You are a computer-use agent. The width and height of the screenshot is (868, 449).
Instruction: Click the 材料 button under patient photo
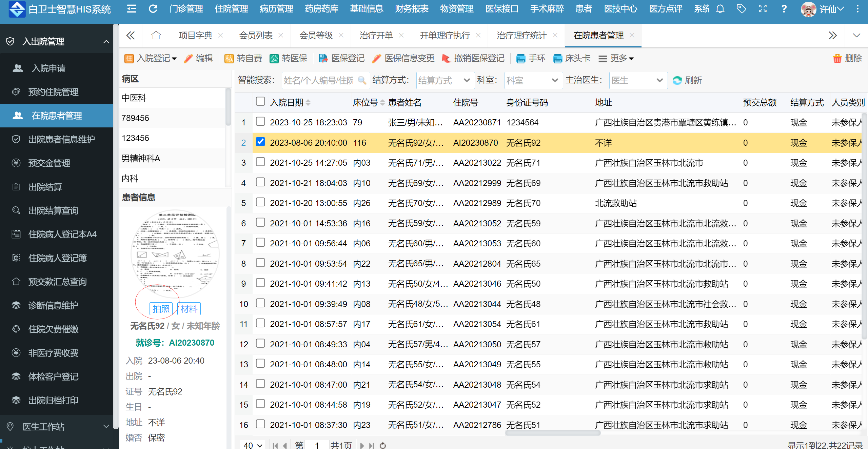point(189,309)
